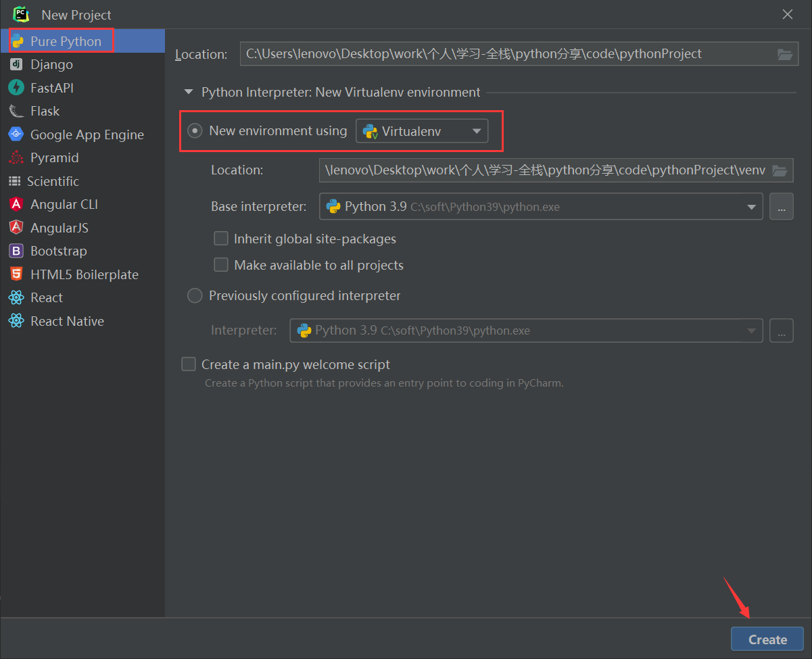Image resolution: width=812 pixels, height=659 pixels.
Task: Choose the React Native project type
Action: 82,321
